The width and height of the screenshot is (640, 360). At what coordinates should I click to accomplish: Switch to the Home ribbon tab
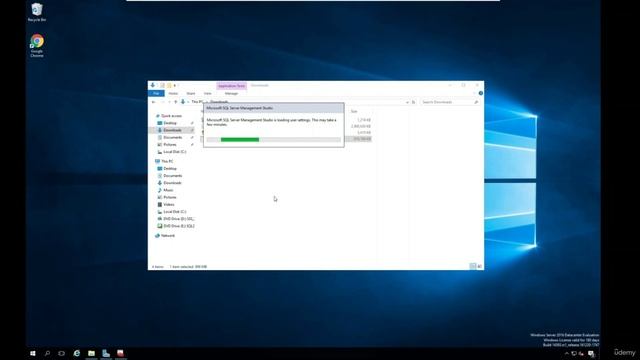click(173, 93)
